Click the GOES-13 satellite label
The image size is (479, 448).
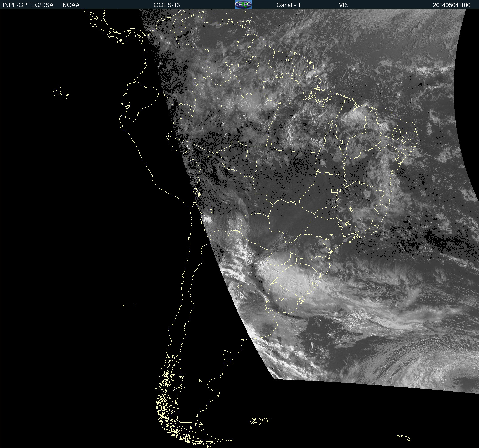click(x=167, y=5)
